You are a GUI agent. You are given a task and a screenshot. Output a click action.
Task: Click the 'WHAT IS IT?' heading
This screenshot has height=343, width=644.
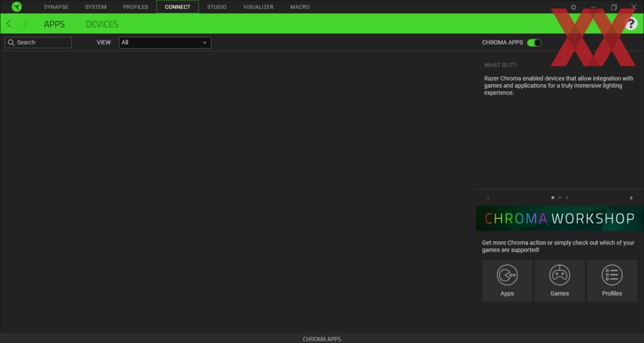click(500, 65)
